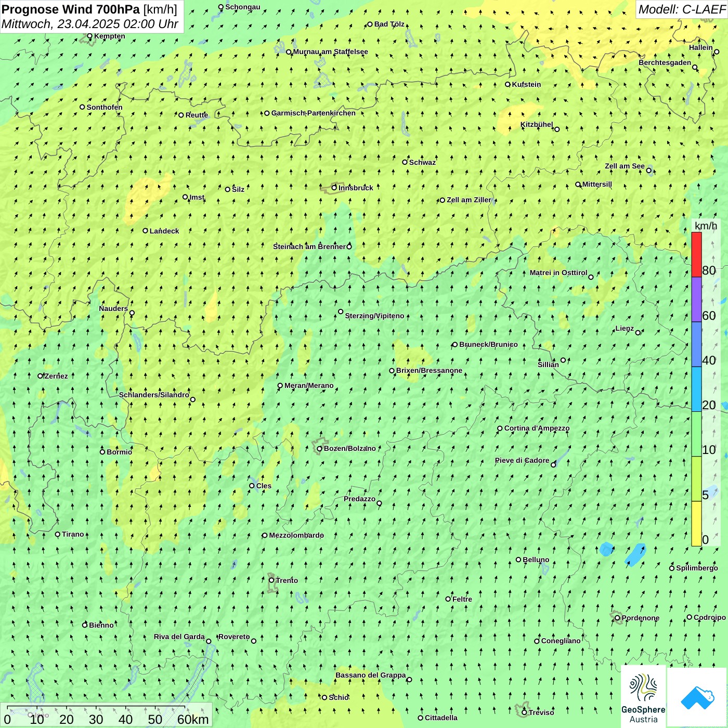Click the Zernez marker
The height and width of the screenshot is (728, 728).
click(41, 376)
